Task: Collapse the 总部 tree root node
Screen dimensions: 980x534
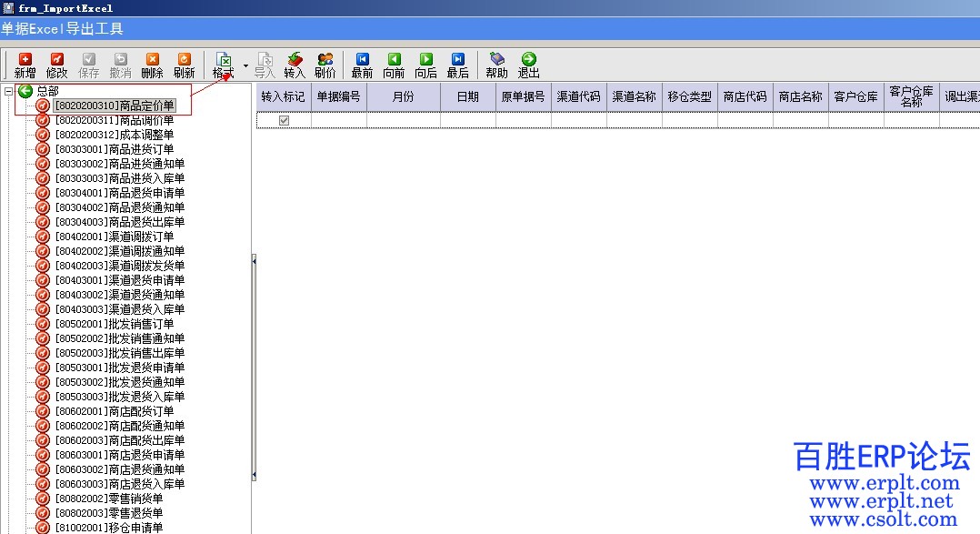Action: pos(9,91)
